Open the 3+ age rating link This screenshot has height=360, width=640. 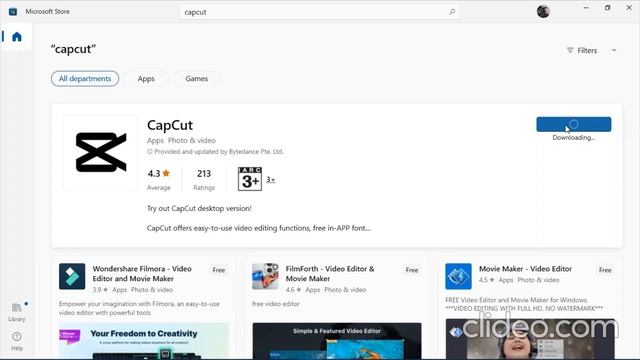coord(271,180)
